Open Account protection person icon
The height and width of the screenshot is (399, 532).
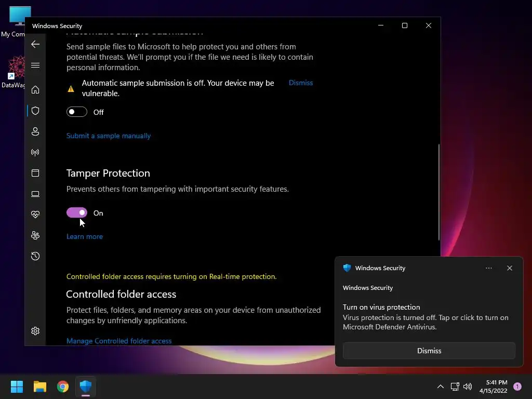(35, 131)
